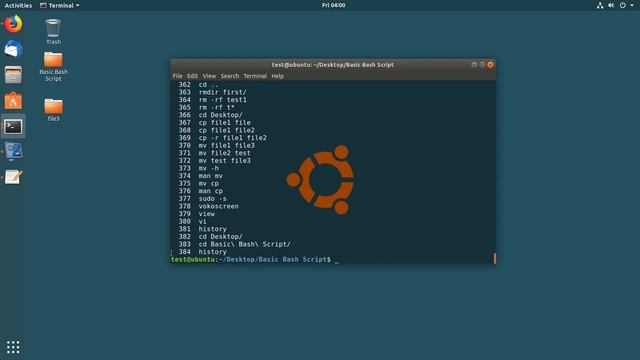Open the clock showing Fri 04:00

[x=333, y=5]
